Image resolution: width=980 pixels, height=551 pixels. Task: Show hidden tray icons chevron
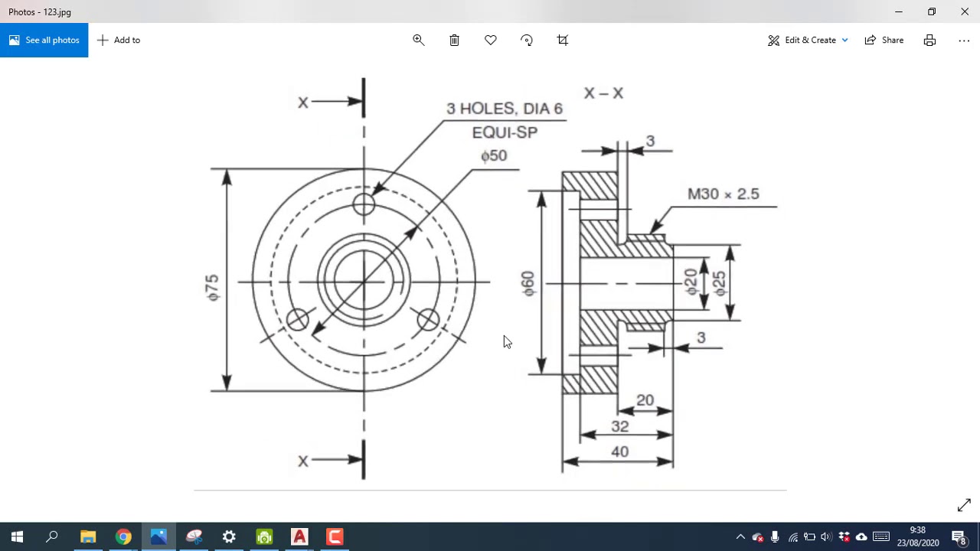point(740,536)
